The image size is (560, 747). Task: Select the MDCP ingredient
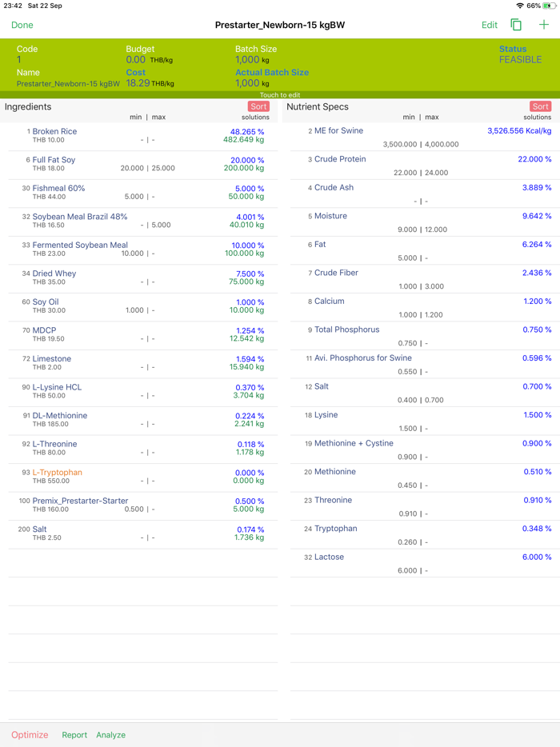tap(143, 335)
